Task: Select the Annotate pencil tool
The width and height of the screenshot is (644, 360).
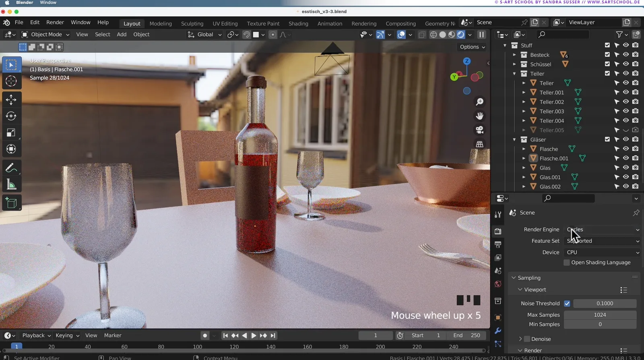Action: [x=11, y=168]
